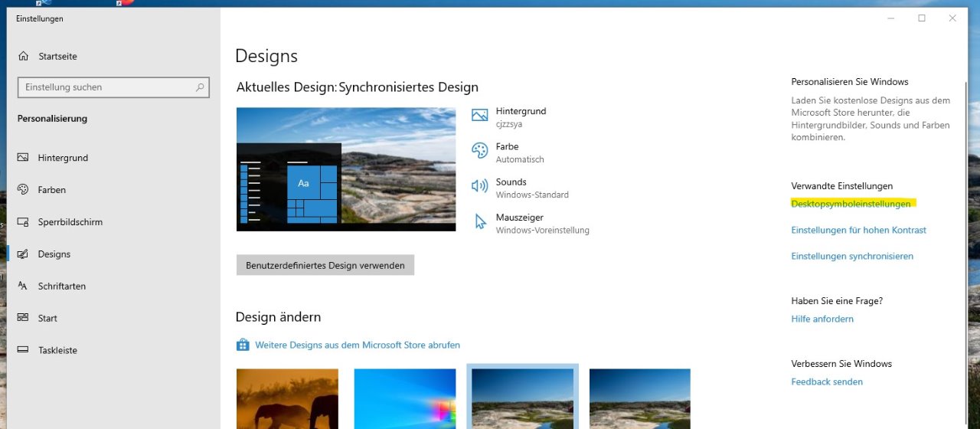Image resolution: width=980 pixels, height=429 pixels.
Task: Select the highlighted landscape design thumbnail
Action: [x=523, y=398]
